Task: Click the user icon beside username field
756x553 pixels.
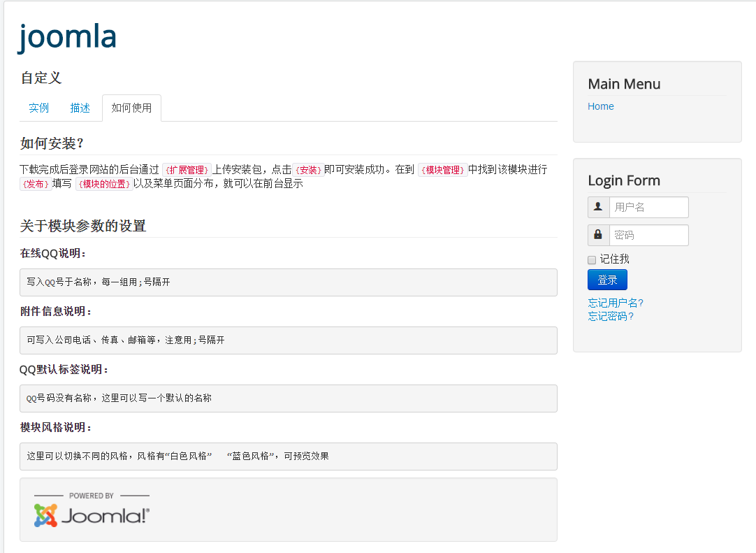Action: [598, 207]
